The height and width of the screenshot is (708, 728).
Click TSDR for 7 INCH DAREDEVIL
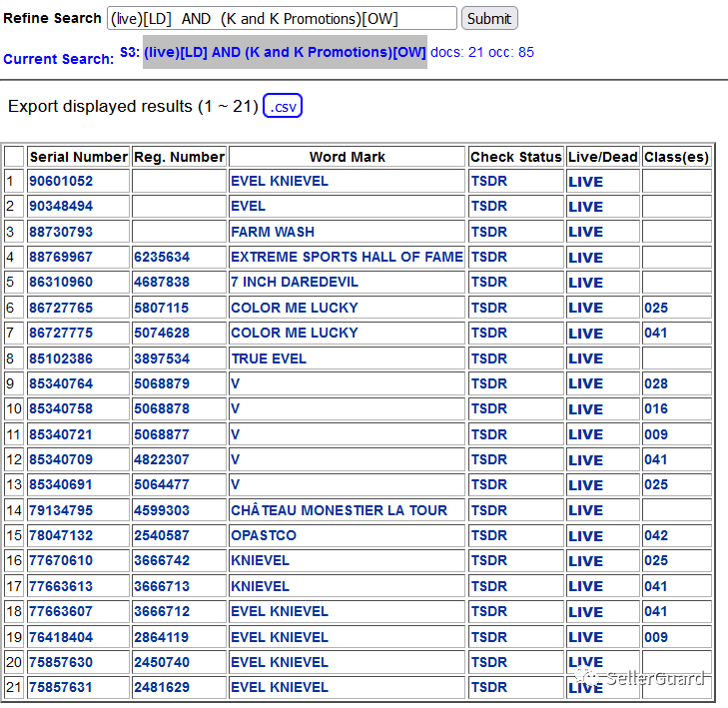coord(488,283)
